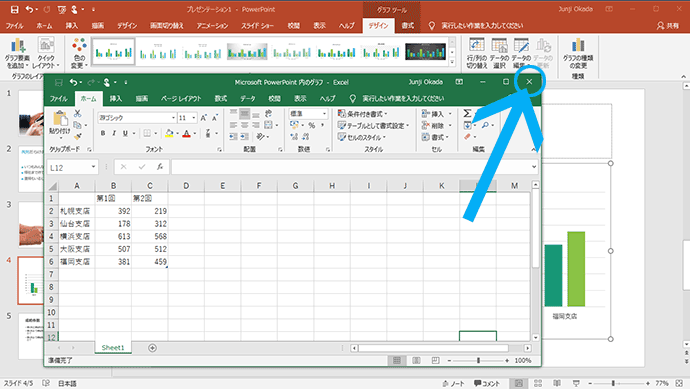Select the Sheet1 tab
690x389 pixels.
click(x=113, y=348)
